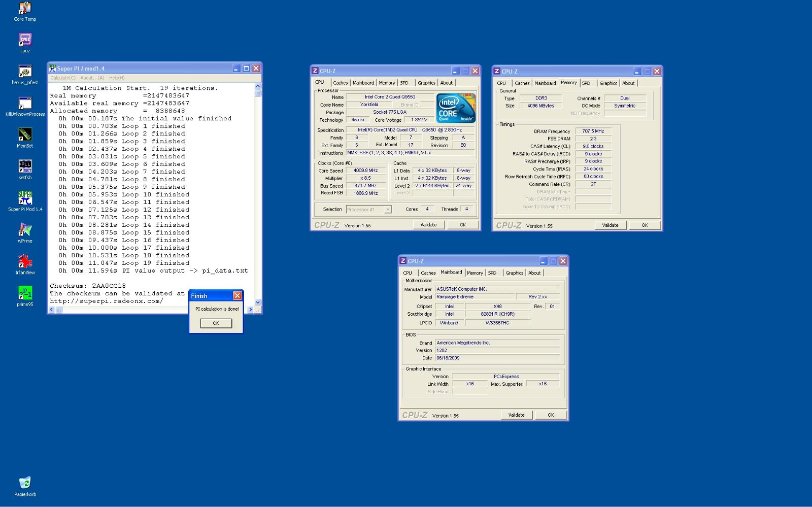This screenshot has height=507, width=812.
Task: Click Super PI vertical scrollbar down arrow
Action: pyautogui.click(x=258, y=302)
